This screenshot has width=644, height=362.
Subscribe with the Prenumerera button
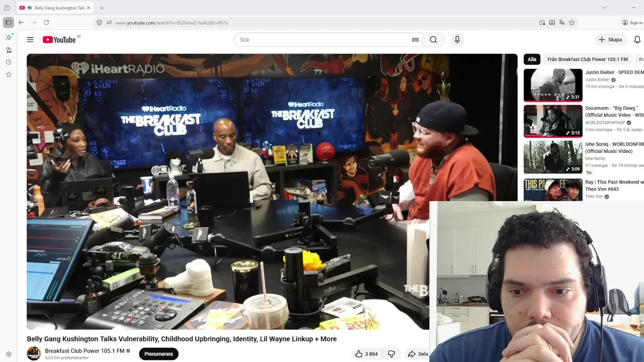158,354
